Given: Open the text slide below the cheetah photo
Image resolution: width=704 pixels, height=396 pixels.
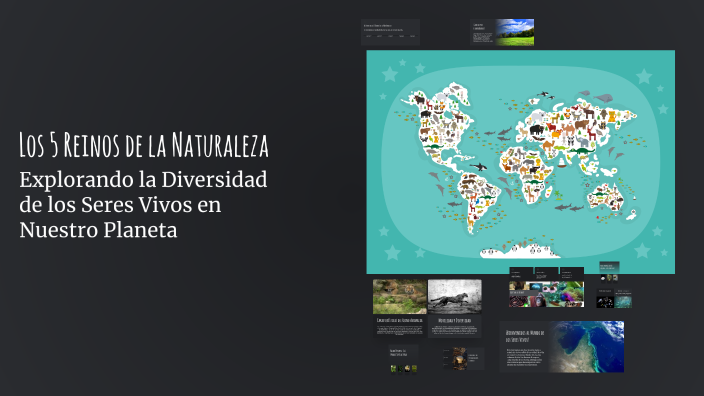Looking at the screenshot, I should (454, 326).
